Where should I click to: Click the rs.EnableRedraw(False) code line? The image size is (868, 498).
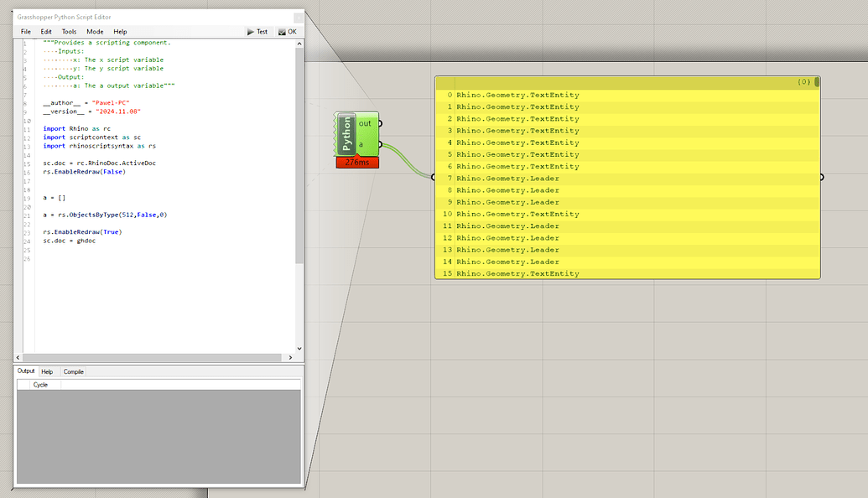(x=84, y=172)
